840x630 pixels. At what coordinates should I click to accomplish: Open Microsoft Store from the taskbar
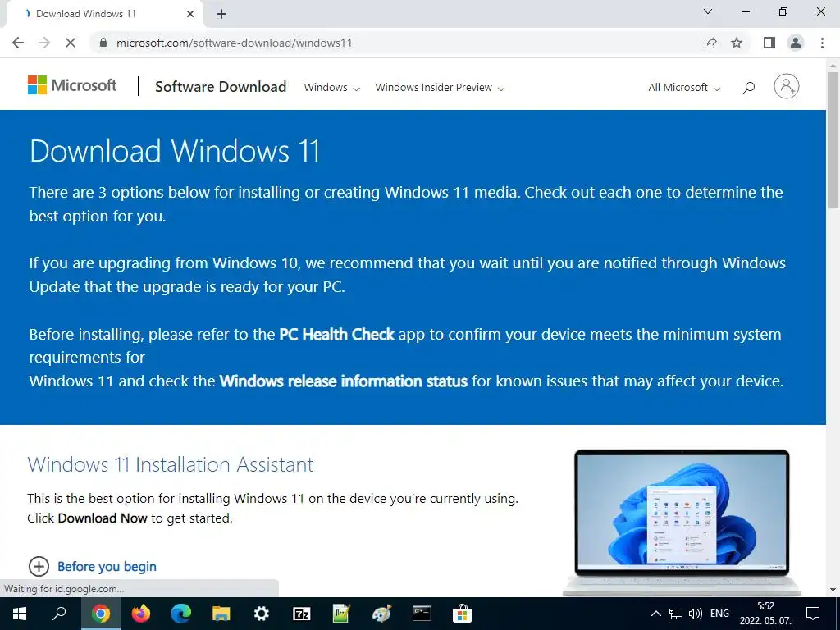point(462,614)
